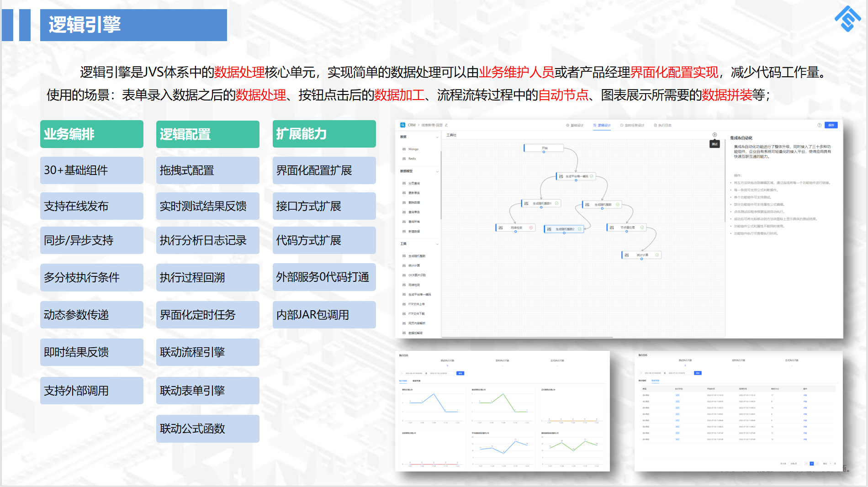The width and height of the screenshot is (868, 487).
Task: Select the 数据加解密 tool in the sidebar
Action: [x=413, y=333]
